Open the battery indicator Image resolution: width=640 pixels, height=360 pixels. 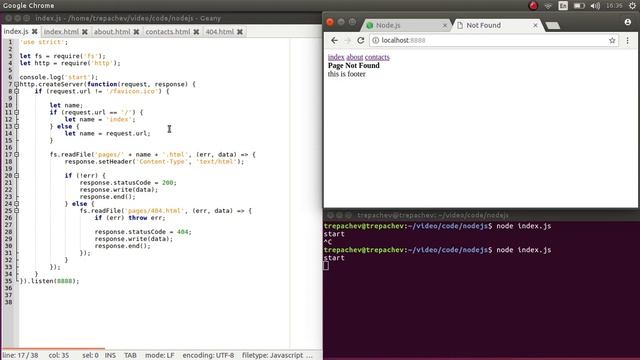(579, 6)
